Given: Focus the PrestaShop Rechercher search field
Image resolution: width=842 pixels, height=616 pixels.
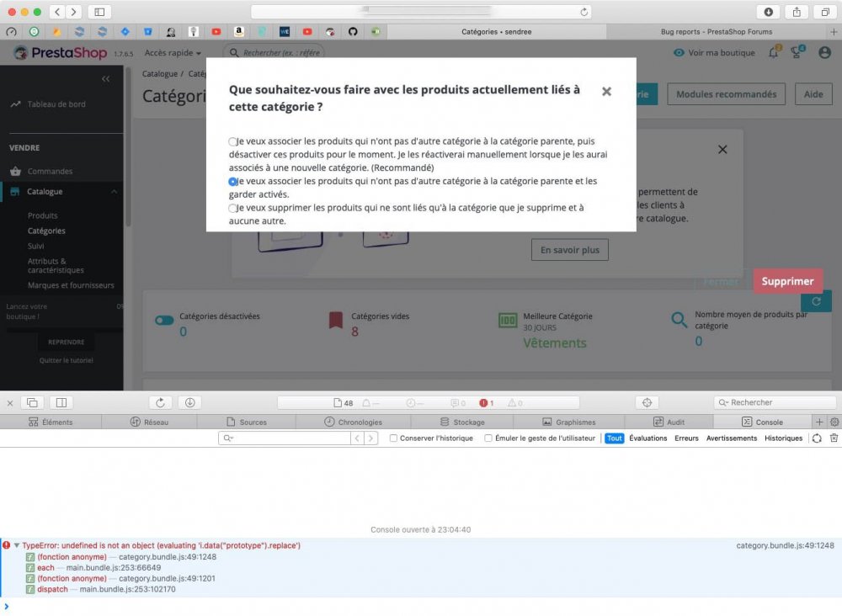Looking at the screenshot, I should (x=275, y=52).
